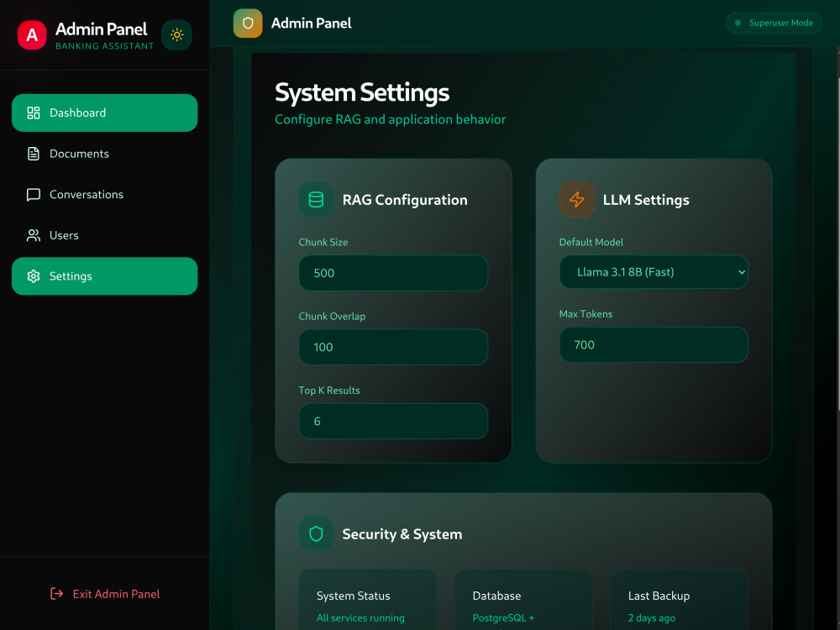Click the Last Backup card
Viewport: 840px width, 630px height.
coord(680,600)
